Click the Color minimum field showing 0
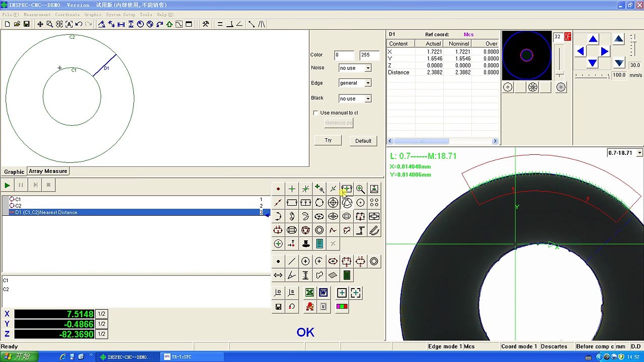 click(x=344, y=55)
